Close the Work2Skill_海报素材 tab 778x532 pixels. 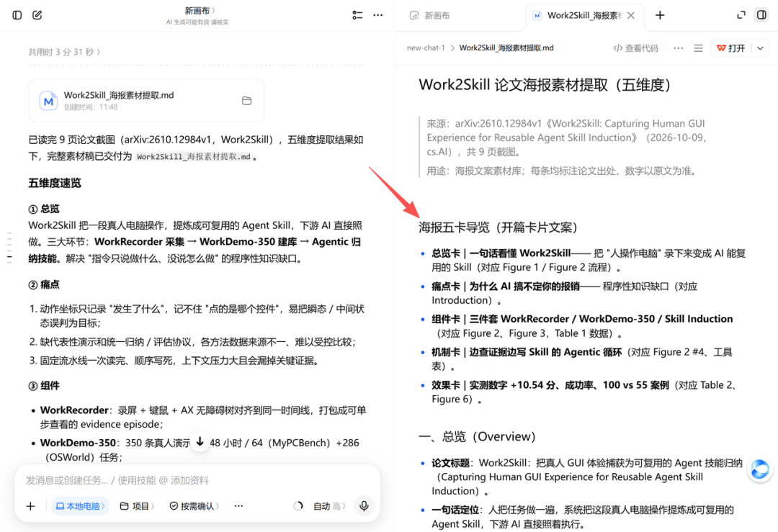[x=630, y=15]
